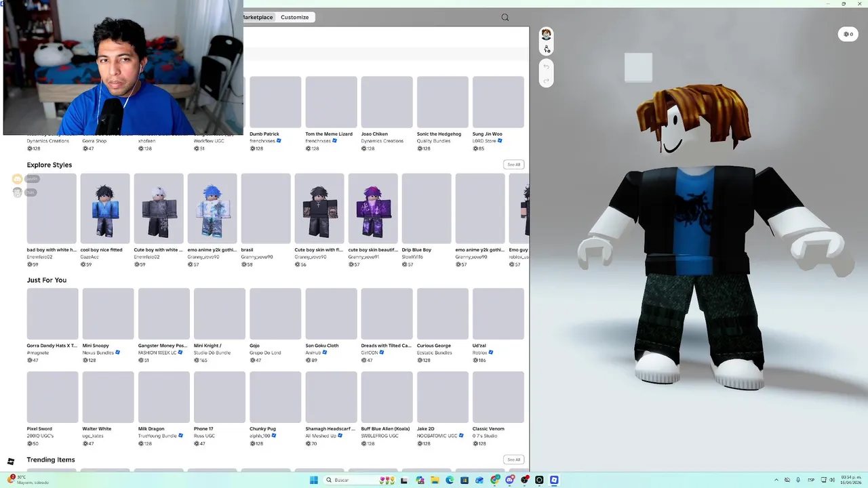This screenshot has height=488, width=868.
Task: Open the 'Cute boy skin with fl...' thumbnail
Action: [x=319, y=209]
